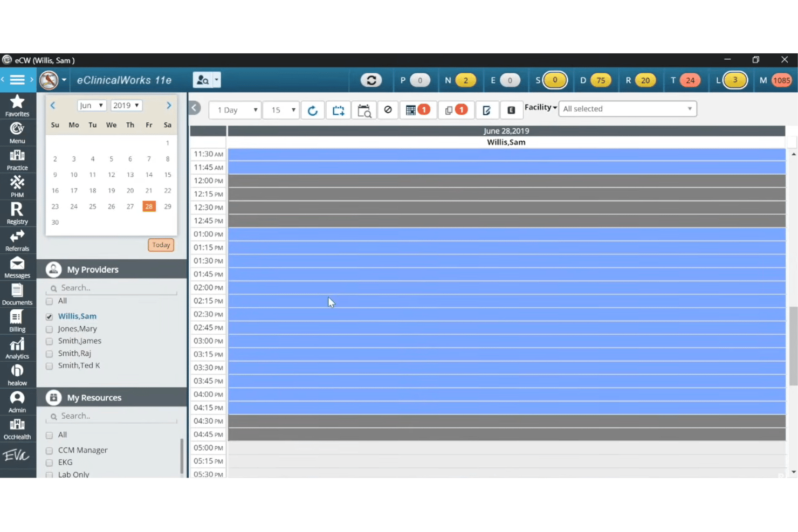Open the month dropdown showing Jun
Image resolution: width=798 pixels, height=532 pixels.
91,106
